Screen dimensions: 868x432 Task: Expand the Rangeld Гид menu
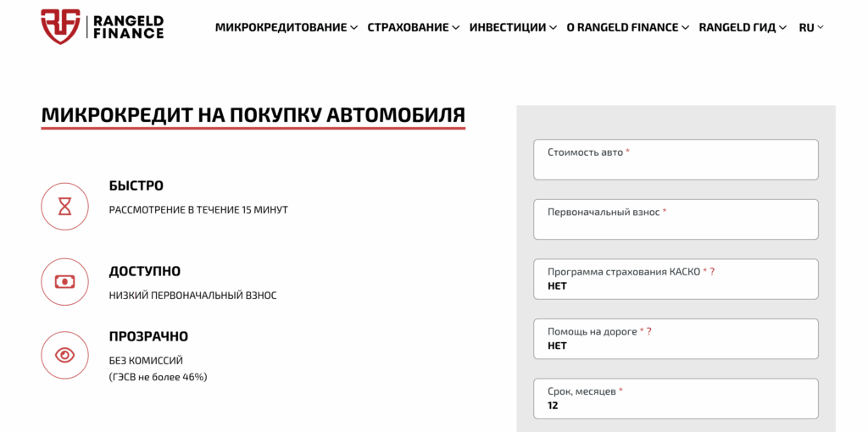click(x=742, y=27)
